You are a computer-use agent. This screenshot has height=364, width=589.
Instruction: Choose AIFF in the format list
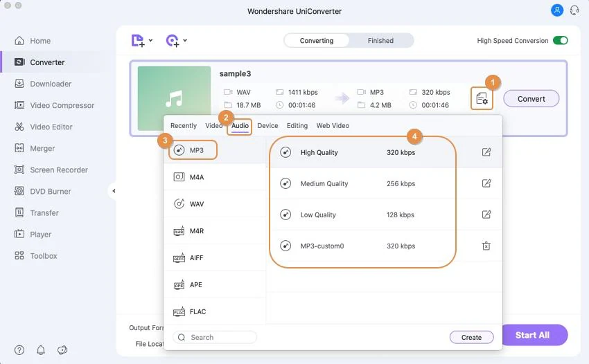215,258
